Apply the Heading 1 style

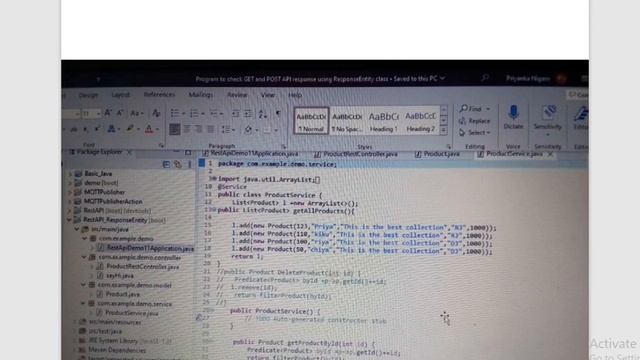pos(383,121)
